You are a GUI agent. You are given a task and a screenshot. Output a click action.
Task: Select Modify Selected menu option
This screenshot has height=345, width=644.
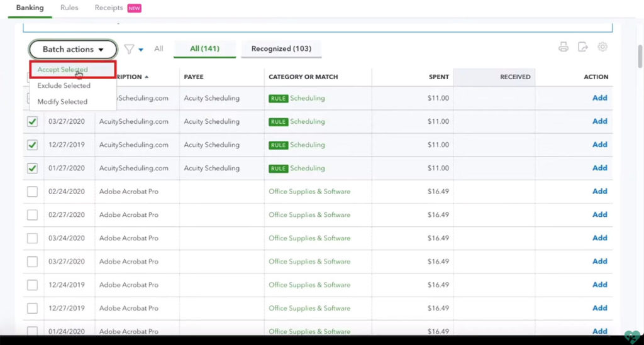pyautogui.click(x=62, y=102)
